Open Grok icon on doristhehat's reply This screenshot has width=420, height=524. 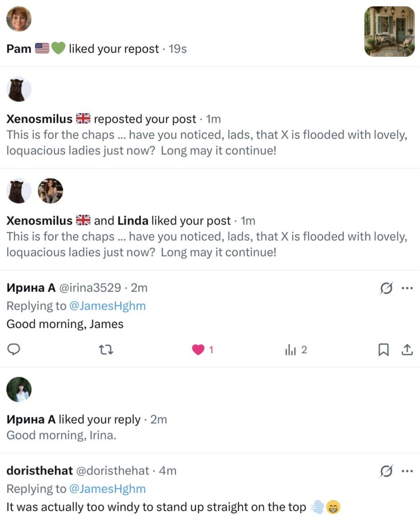(x=386, y=471)
